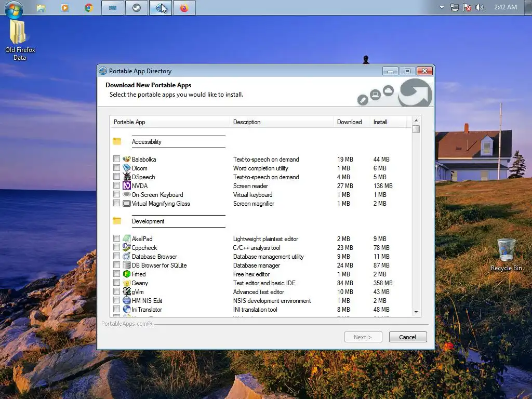Click the Download column header
Screen dimensions: 532x399
[x=352, y=122]
